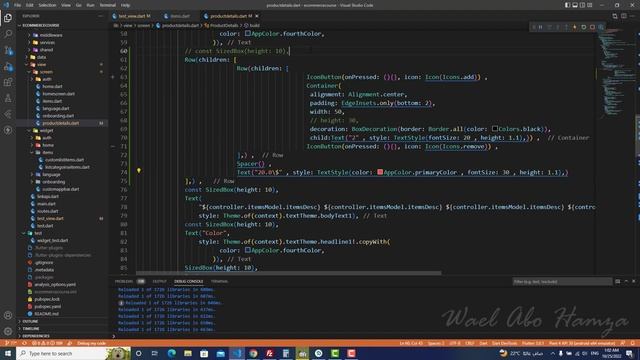This screenshot has height=360, width=640.
Task: Open the Explorer view in activity bar
Action: 8,18
